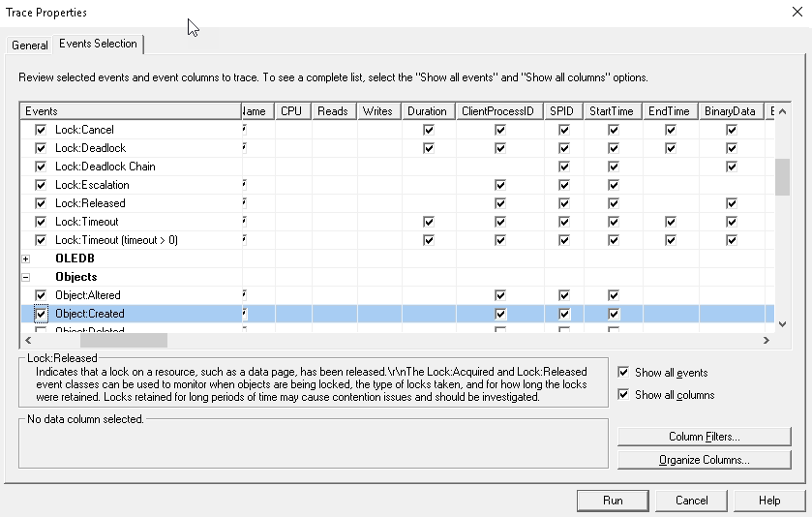This screenshot has width=812, height=517.
Task: Click the ClientProcessID column header
Action: [499, 111]
